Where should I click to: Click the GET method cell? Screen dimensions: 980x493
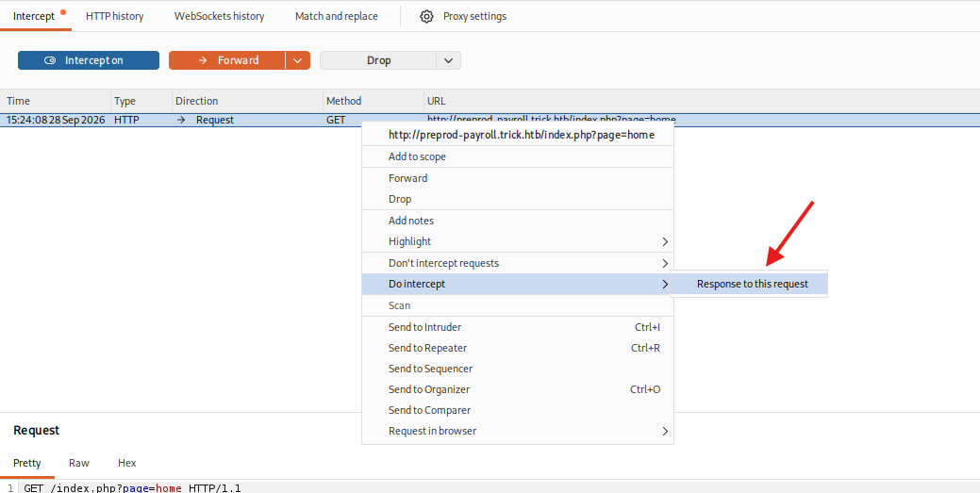[x=336, y=120]
